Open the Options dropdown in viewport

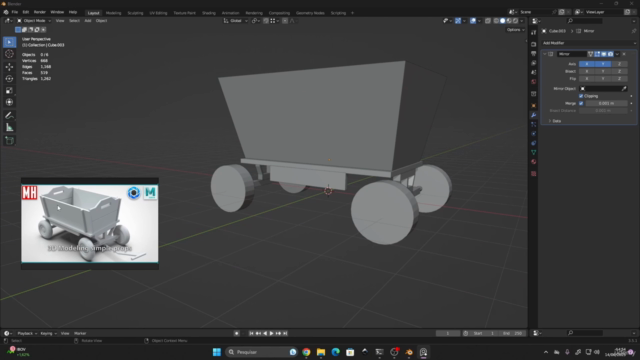[x=516, y=30]
